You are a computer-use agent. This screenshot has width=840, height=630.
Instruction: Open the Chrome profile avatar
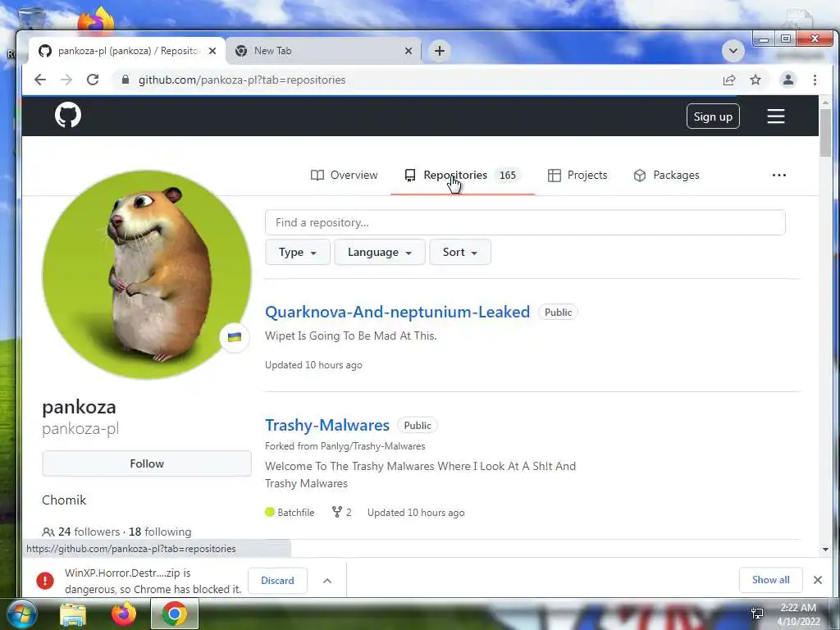click(x=788, y=80)
